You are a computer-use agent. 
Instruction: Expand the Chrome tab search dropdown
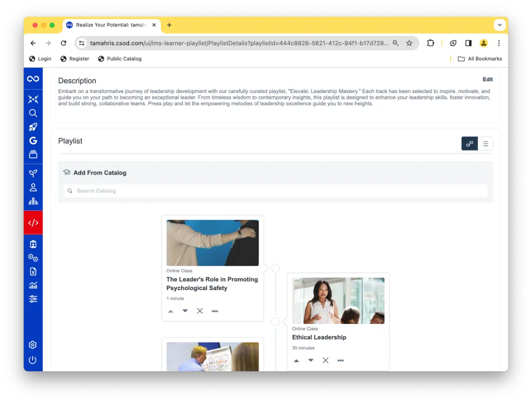499,25
